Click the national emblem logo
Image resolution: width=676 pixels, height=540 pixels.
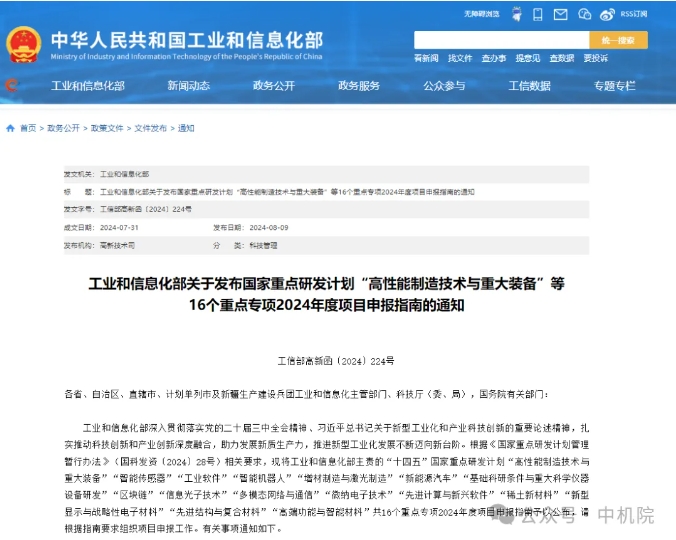pyautogui.click(x=24, y=44)
